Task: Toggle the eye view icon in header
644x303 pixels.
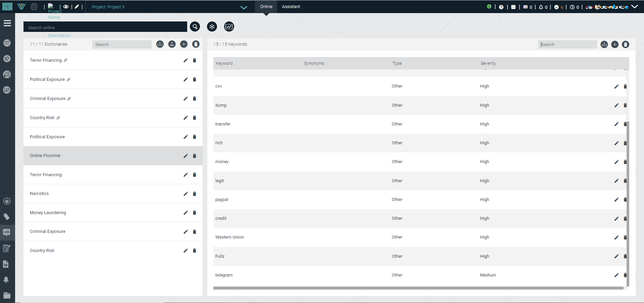Action: click(x=66, y=7)
